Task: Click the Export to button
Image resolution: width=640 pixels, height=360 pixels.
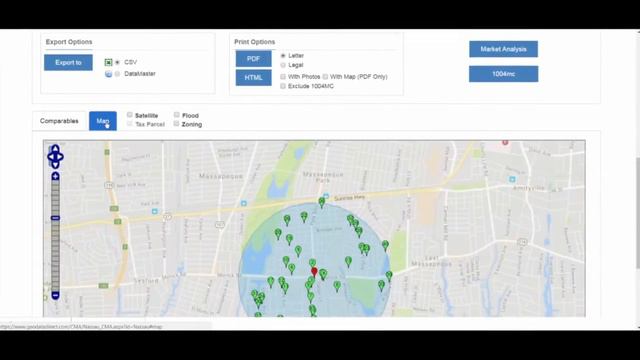Action: [x=68, y=62]
